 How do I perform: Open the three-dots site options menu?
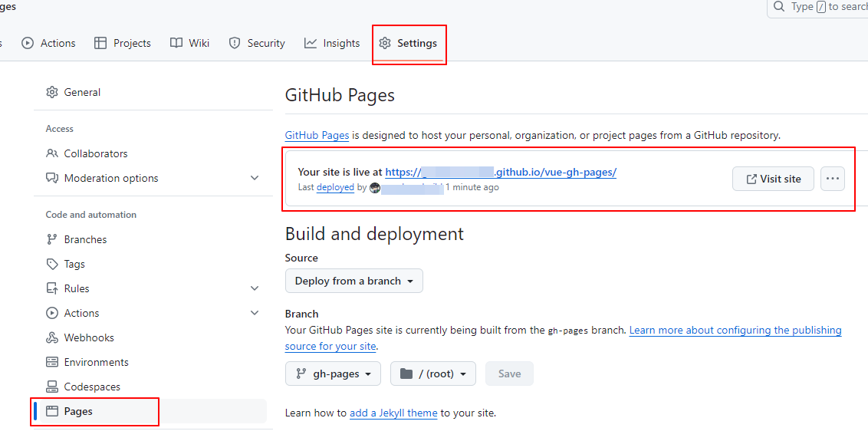(x=833, y=179)
